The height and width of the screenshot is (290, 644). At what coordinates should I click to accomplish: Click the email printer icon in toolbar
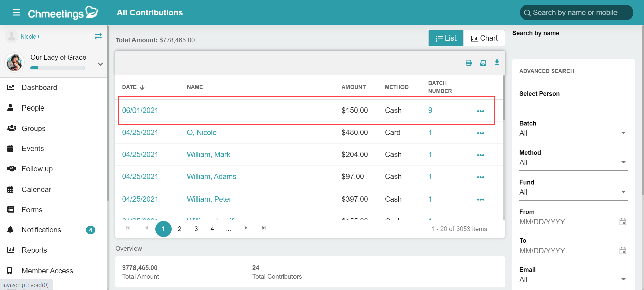tap(483, 63)
